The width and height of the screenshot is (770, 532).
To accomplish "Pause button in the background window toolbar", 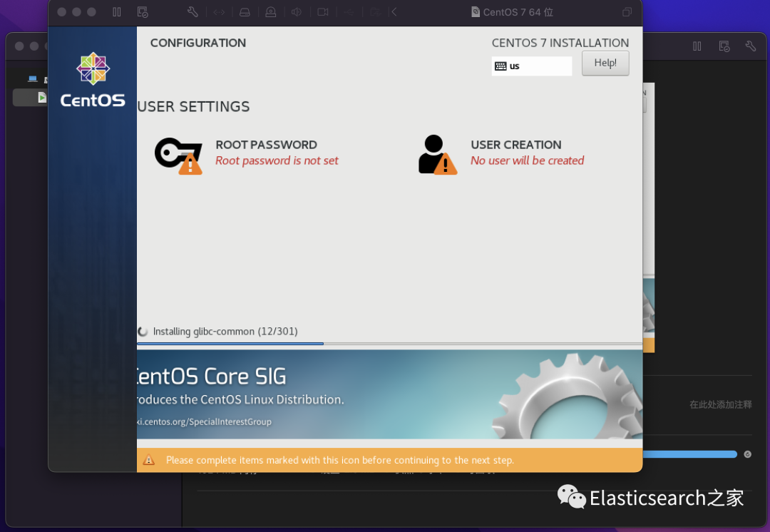I will pos(697,46).
